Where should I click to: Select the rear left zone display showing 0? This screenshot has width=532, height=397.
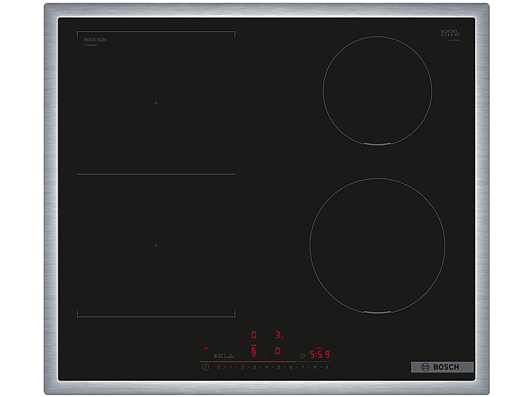tap(254, 335)
